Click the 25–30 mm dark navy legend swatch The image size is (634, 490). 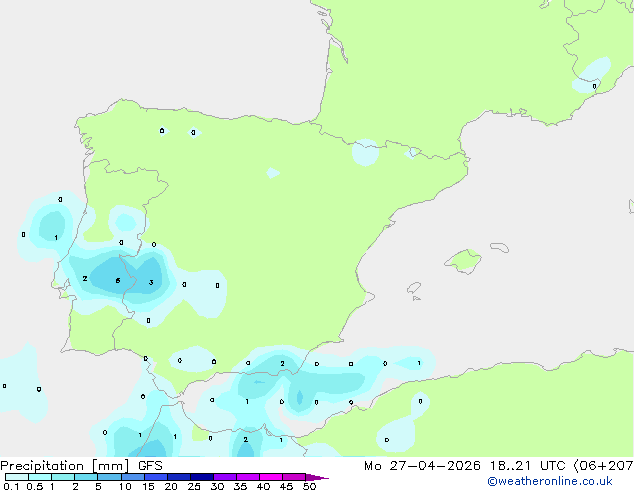[202, 477]
